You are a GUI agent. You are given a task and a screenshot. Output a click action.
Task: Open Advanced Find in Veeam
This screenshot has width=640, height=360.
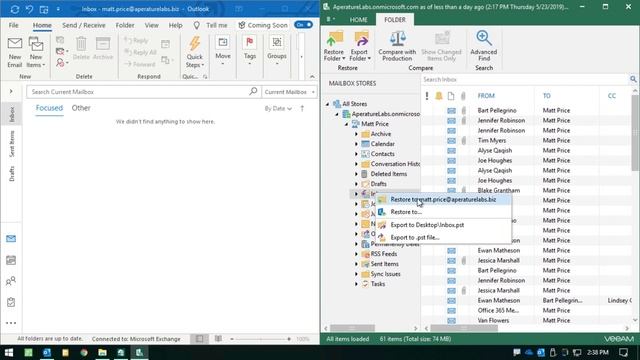point(484,46)
